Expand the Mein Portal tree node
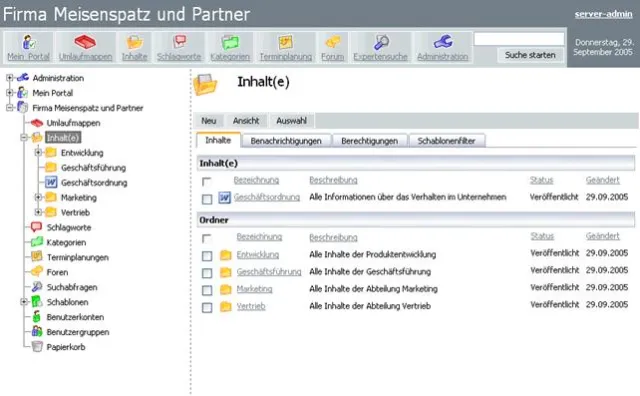Viewport: 640px width, 396px height. tap(9, 93)
